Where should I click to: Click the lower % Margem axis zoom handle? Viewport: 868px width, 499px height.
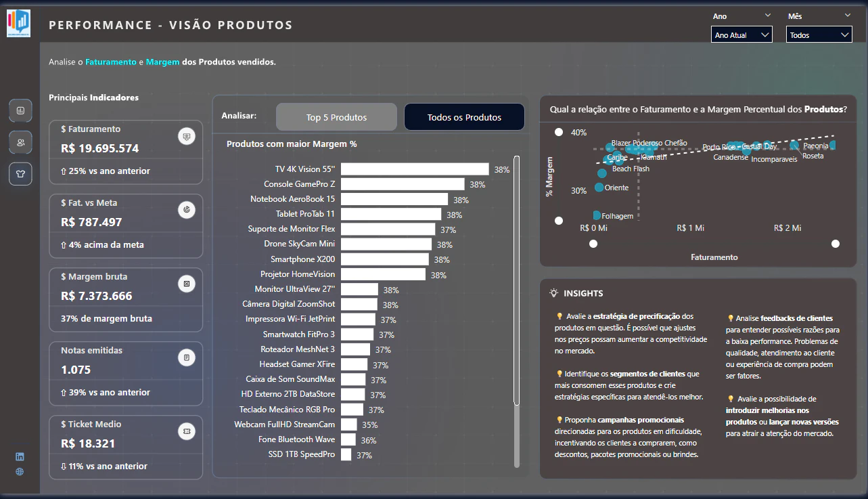click(x=559, y=221)
